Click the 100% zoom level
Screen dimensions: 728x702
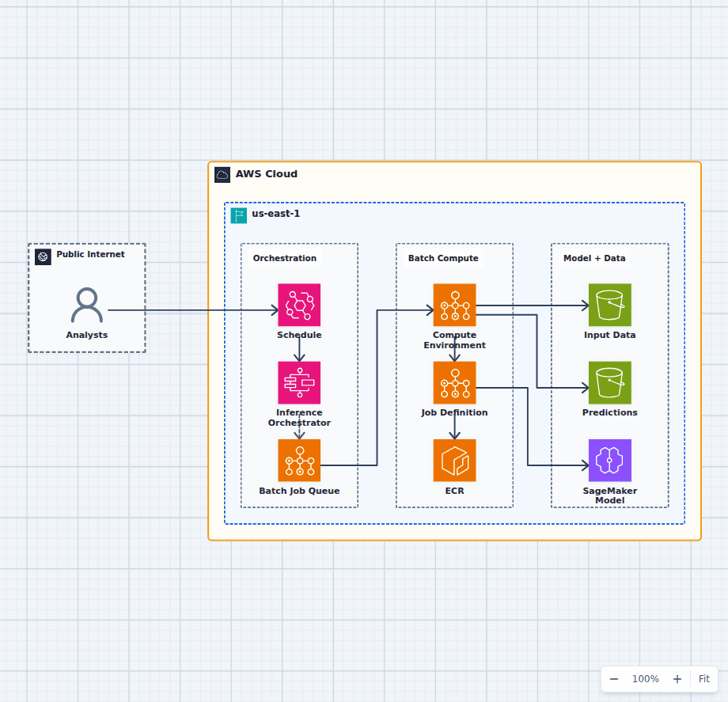coord(646,679)
